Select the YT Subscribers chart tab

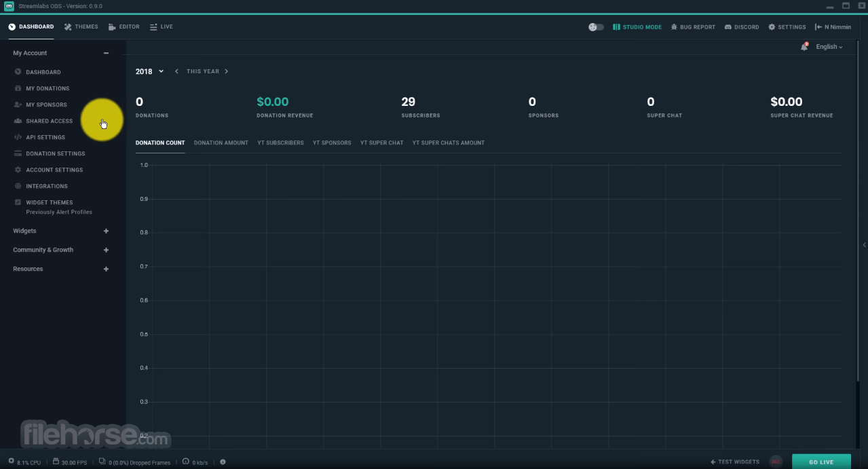point(280,143)
